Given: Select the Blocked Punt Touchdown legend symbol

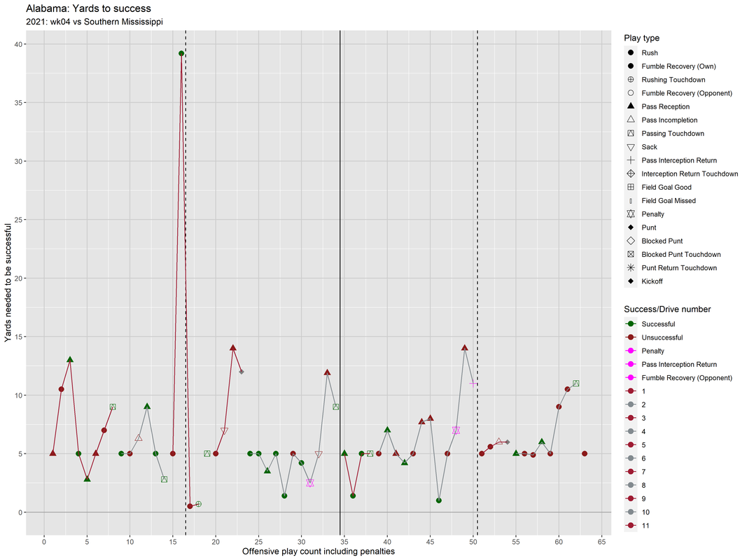Looking at the screenshot, I should click(631, 254).
